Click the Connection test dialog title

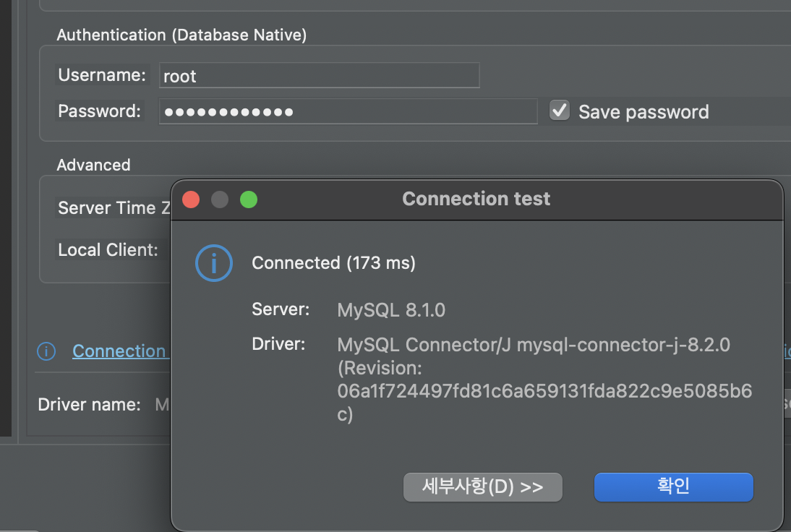click(476, 199)
